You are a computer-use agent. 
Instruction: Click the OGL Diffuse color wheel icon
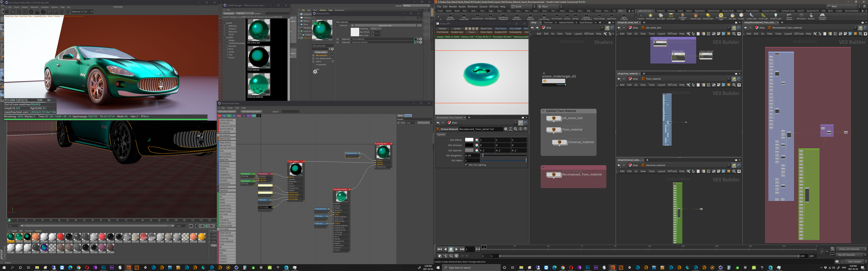point(476,140)
